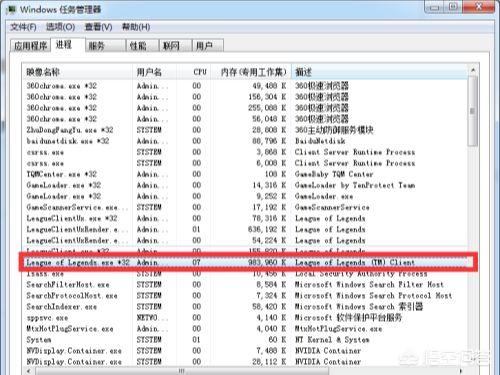Screen dimensions: 500x375
Task: Switch to the 应用程序 tab
Action: [x=30, y=46]
